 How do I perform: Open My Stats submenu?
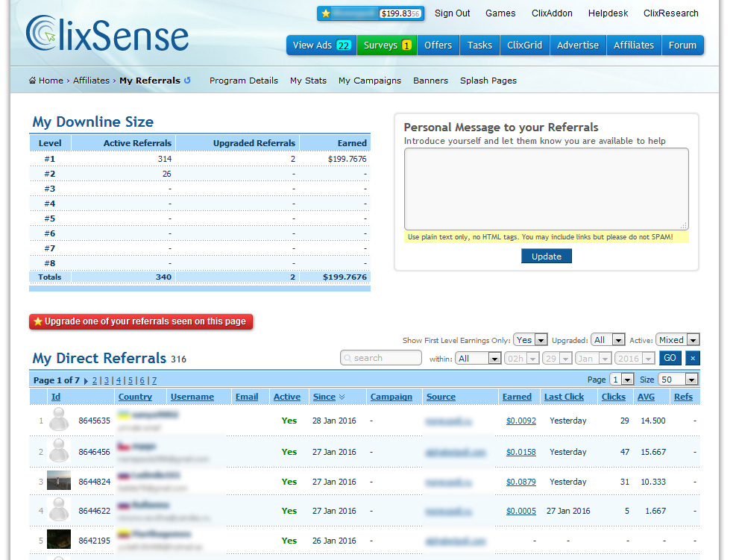[308, 81]
